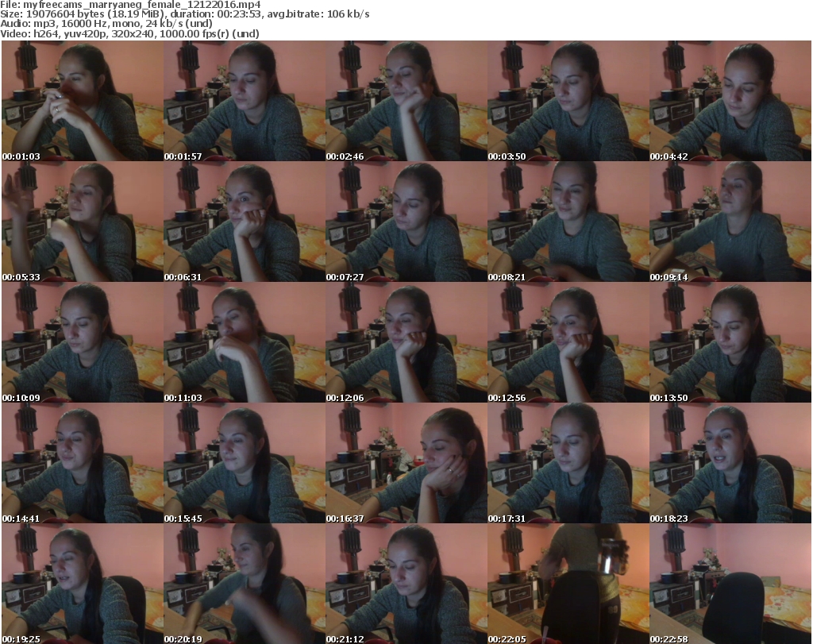813x644 pixels.
Task: Select the thumbnail stamped 00:01:57
Action: (245, 101)
